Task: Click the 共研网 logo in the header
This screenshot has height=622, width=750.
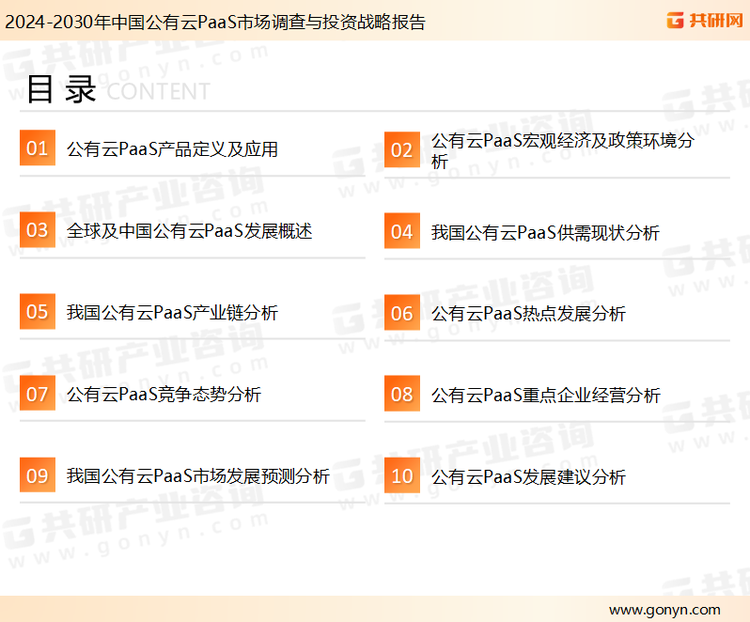Action: [705, 20]
